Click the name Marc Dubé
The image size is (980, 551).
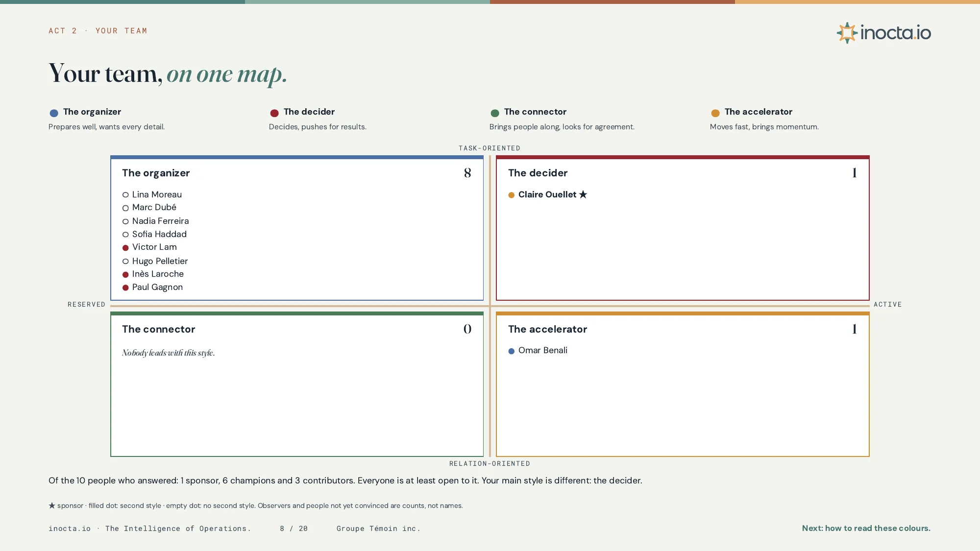154,208
